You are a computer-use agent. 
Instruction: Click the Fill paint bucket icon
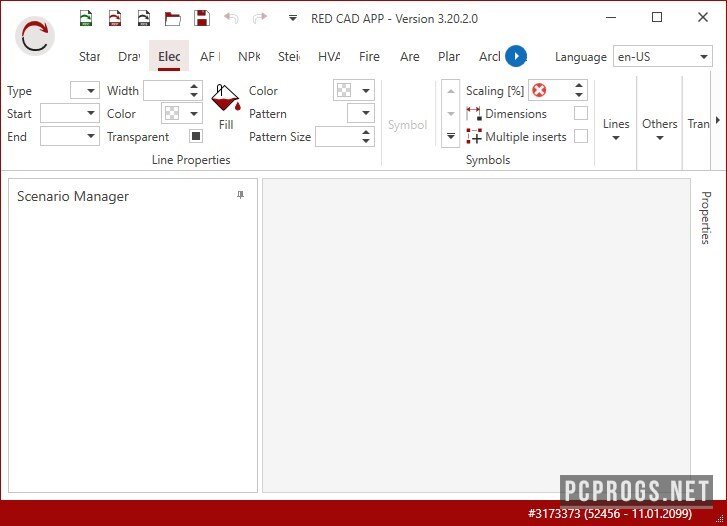[226, 98]
